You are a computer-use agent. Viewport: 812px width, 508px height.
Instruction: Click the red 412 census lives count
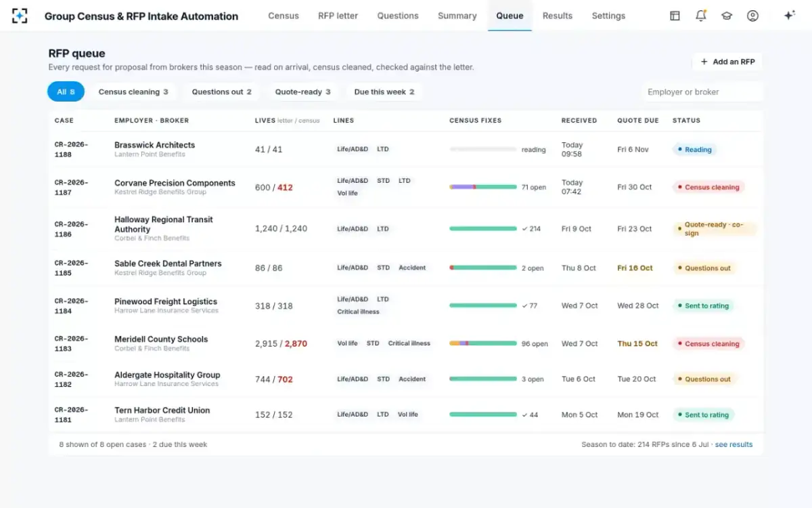[285, 188]
